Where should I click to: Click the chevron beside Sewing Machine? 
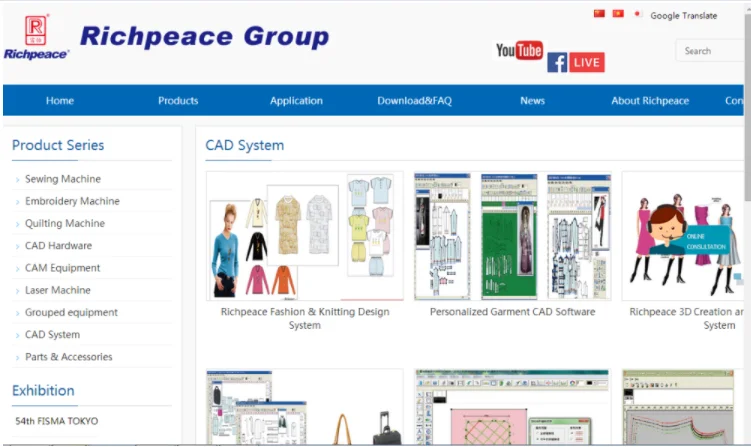point(17,180)
